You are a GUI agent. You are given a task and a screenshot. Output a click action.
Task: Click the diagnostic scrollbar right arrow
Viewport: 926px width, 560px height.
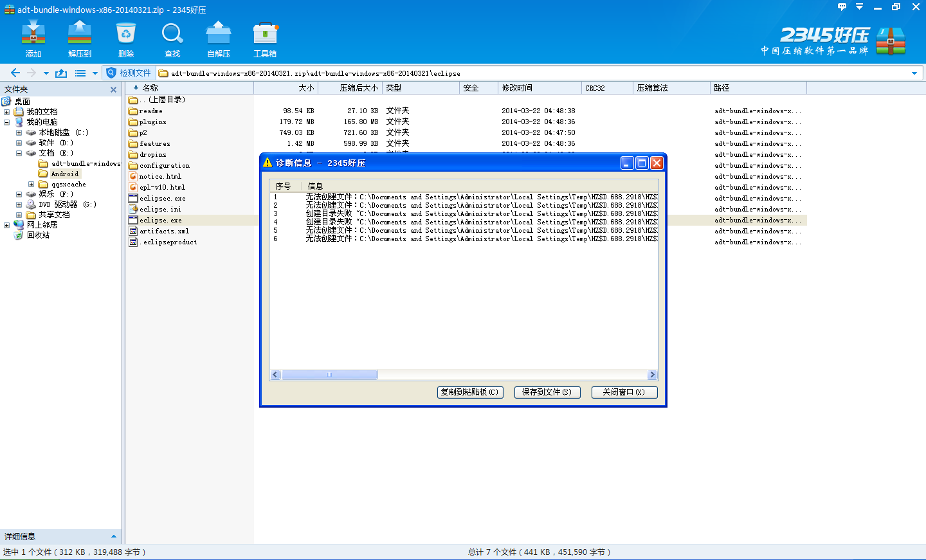652,375
